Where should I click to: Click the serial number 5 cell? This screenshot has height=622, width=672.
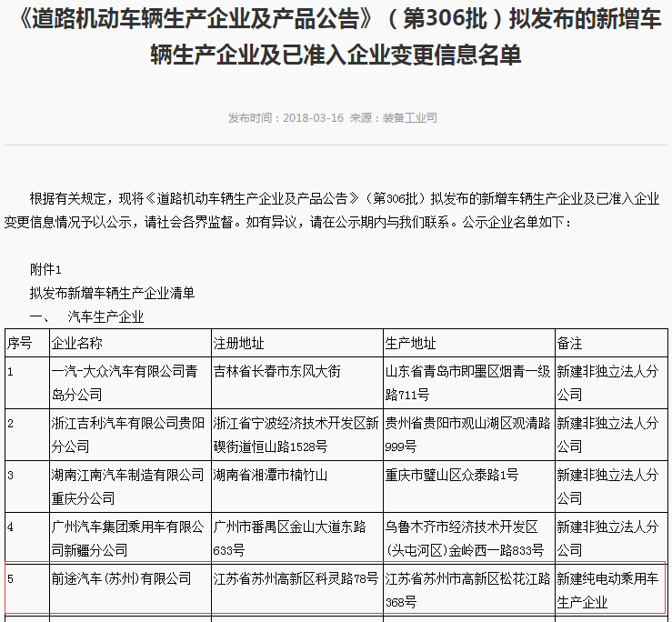[x=27, y=590]
